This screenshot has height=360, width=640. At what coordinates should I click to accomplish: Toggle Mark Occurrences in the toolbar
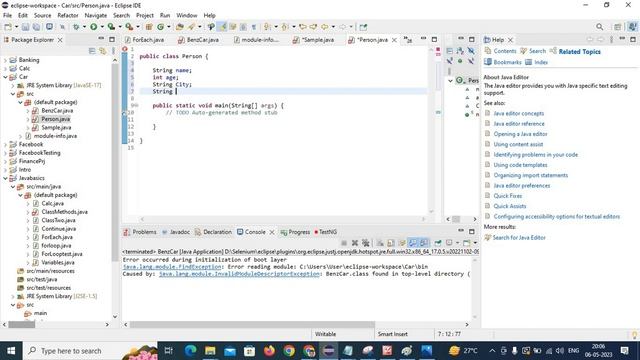point(222,27)
